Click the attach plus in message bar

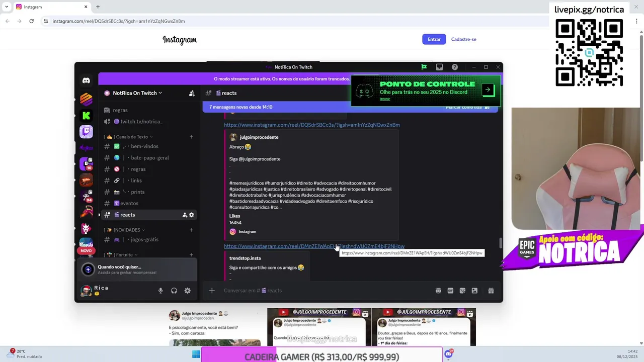[x=212, y=291]
